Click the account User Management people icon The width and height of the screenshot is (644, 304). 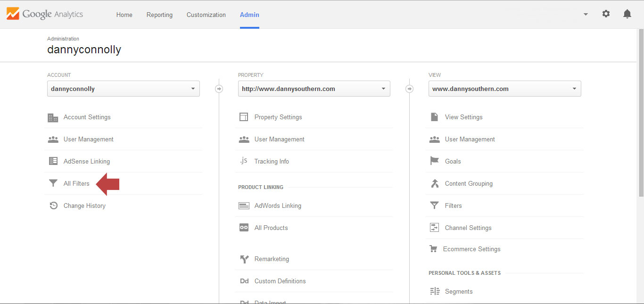coord(53,140)
